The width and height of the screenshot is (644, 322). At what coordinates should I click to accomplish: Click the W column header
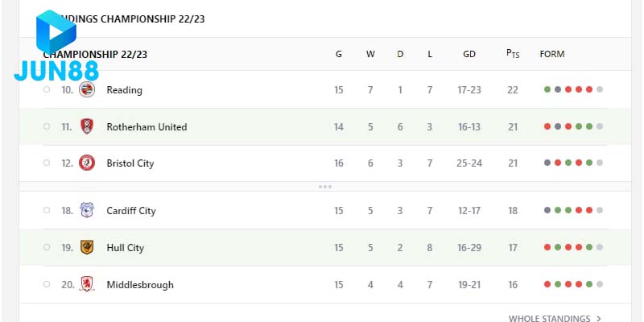click(370, 55)
